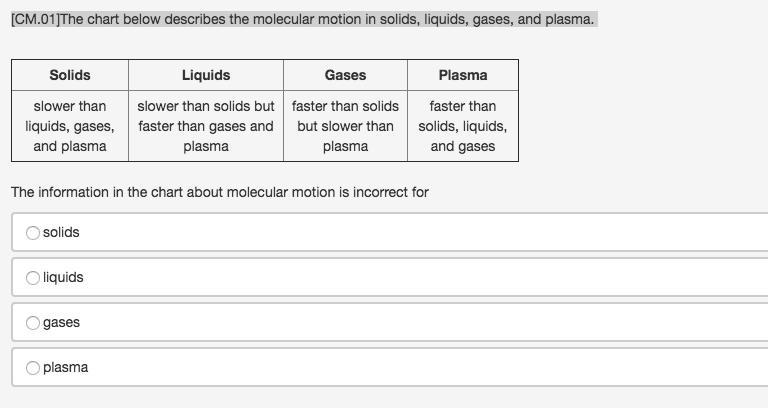Select the radio circle beside liquids answer
This screenshot has height=408, width=768.
tap(33, 277)
